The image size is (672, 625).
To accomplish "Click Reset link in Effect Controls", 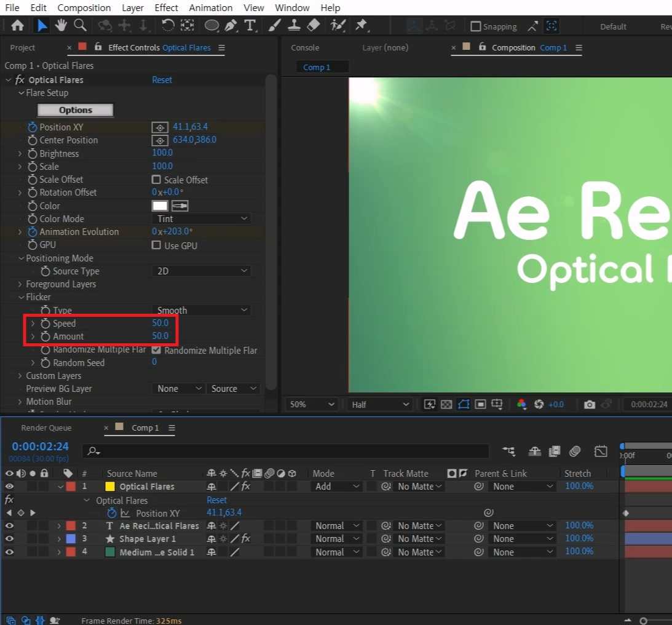I will [162, 80].
